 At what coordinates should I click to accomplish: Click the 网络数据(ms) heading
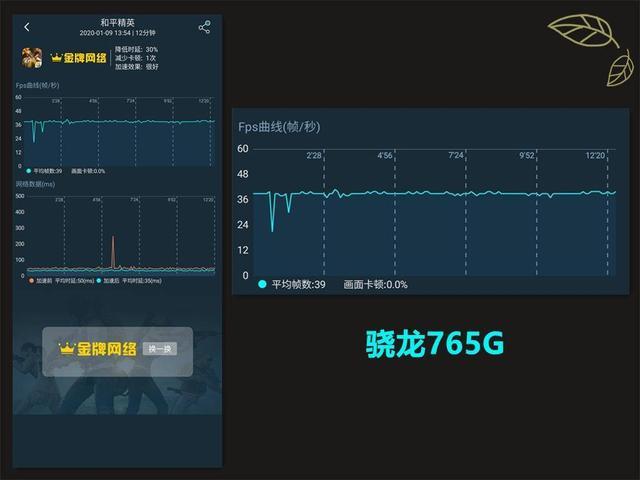[35, 184]
